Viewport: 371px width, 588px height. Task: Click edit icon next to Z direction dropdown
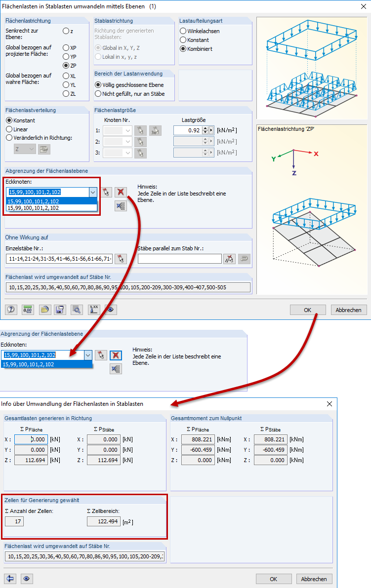click(x=44, y=149)
